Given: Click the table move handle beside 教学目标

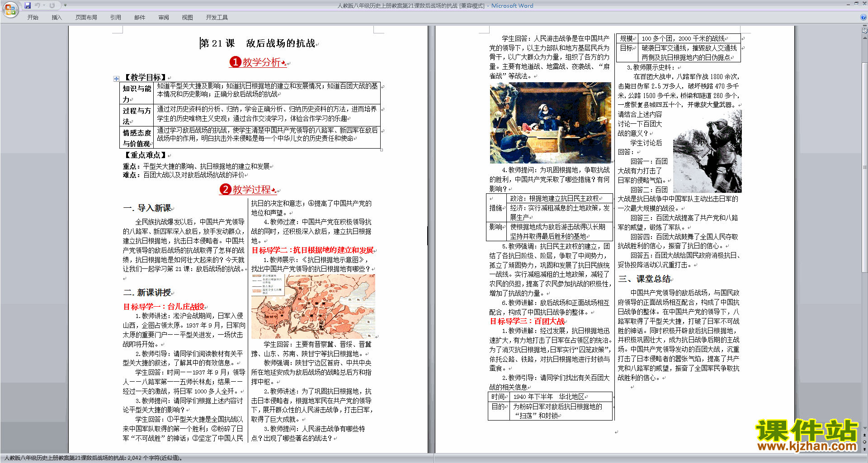Looking at the screenshot, I should click(117, 79).
